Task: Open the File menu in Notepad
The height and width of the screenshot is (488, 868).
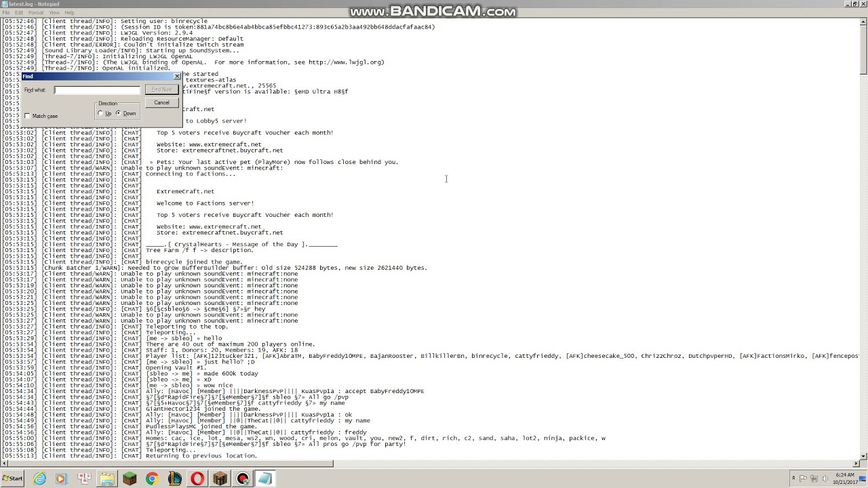Action: click(x=5, y=12)
